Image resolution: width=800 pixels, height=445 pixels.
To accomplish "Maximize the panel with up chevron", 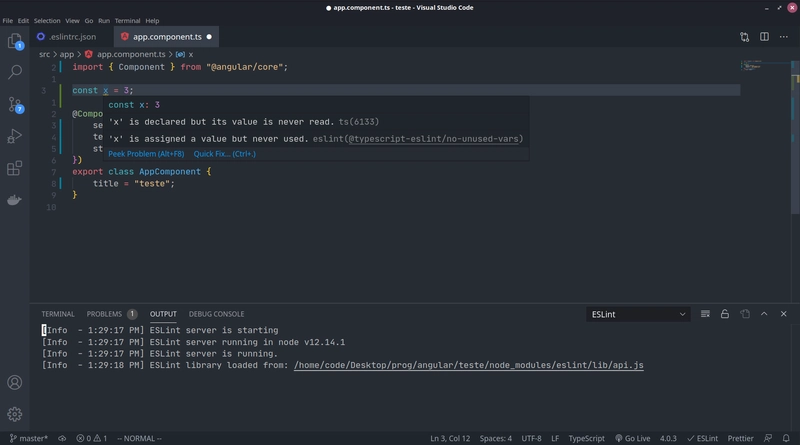I will (764, 314).
